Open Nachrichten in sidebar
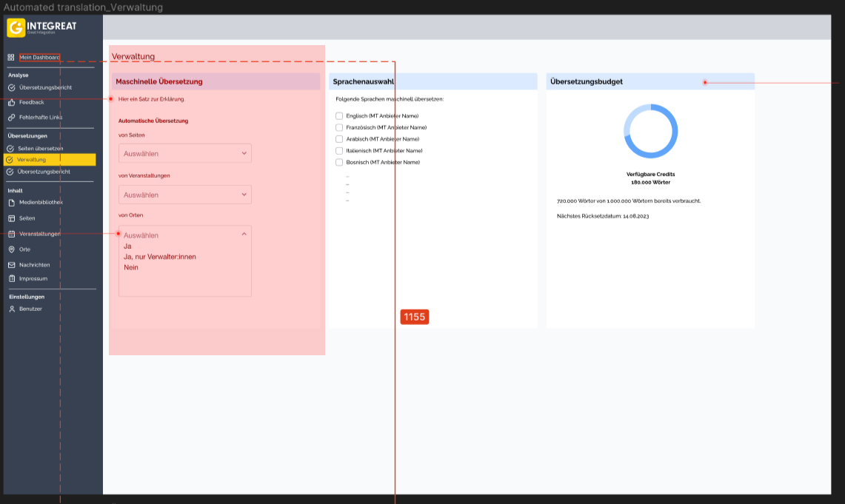 tap(35, 265)
